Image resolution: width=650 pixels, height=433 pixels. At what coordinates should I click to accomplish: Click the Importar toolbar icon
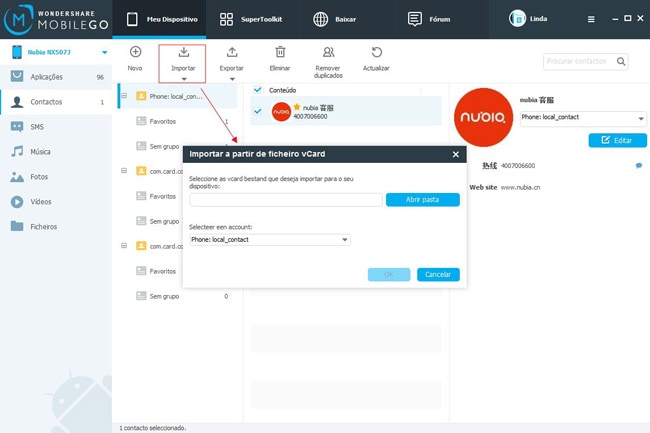[x=184, y=52]
